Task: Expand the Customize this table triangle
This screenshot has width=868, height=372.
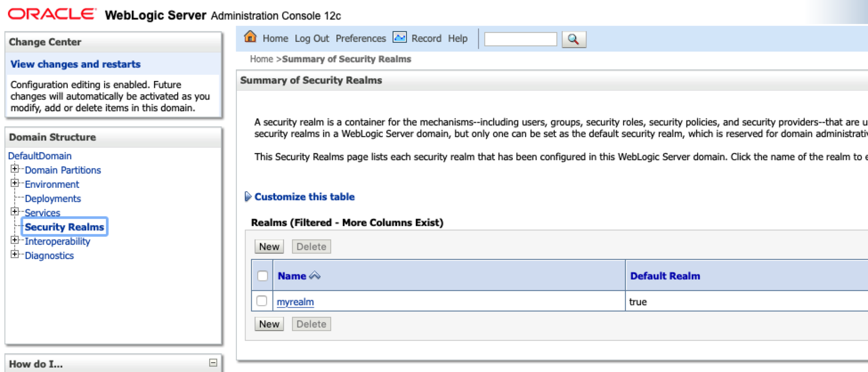Action: (x=248, y=197)
